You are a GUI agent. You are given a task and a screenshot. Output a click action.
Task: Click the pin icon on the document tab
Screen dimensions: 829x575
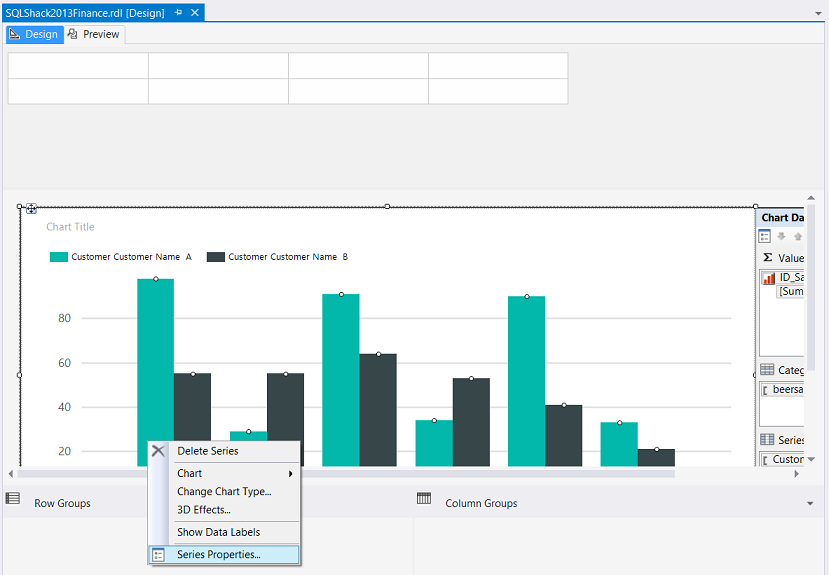(178, 13)
